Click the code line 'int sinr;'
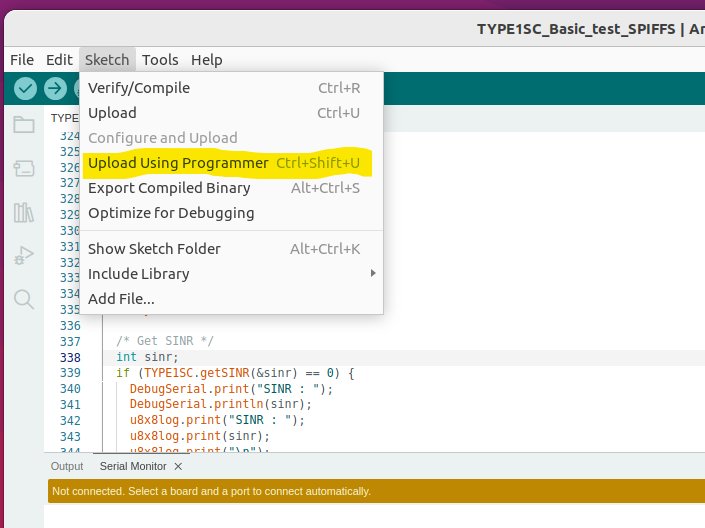 pyautogui.click(x=147, y=357)
